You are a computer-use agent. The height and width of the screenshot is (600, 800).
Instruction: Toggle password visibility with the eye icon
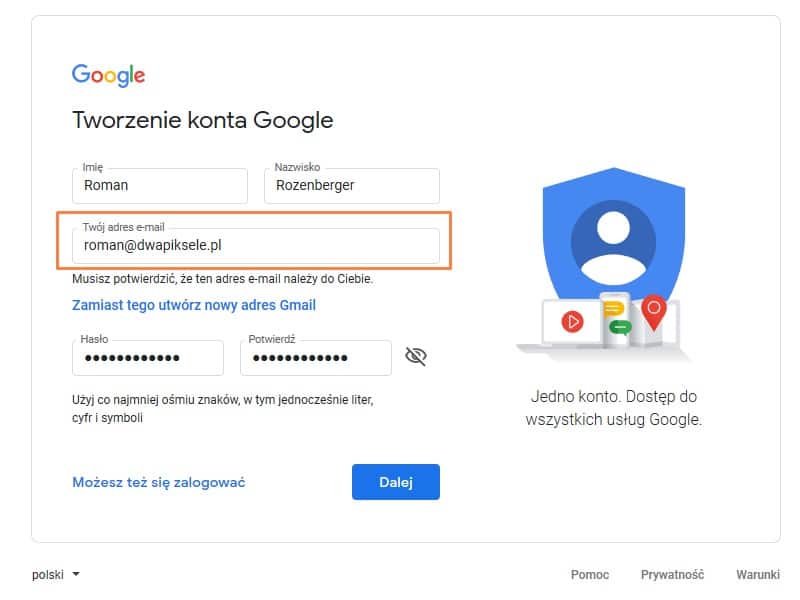tap(416, 357)
